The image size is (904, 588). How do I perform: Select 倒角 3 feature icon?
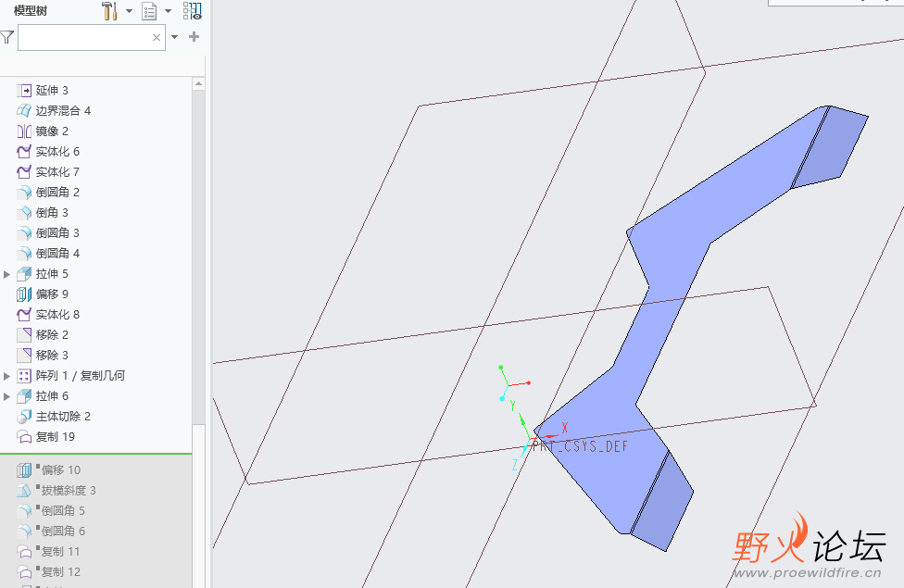[24, 213]
